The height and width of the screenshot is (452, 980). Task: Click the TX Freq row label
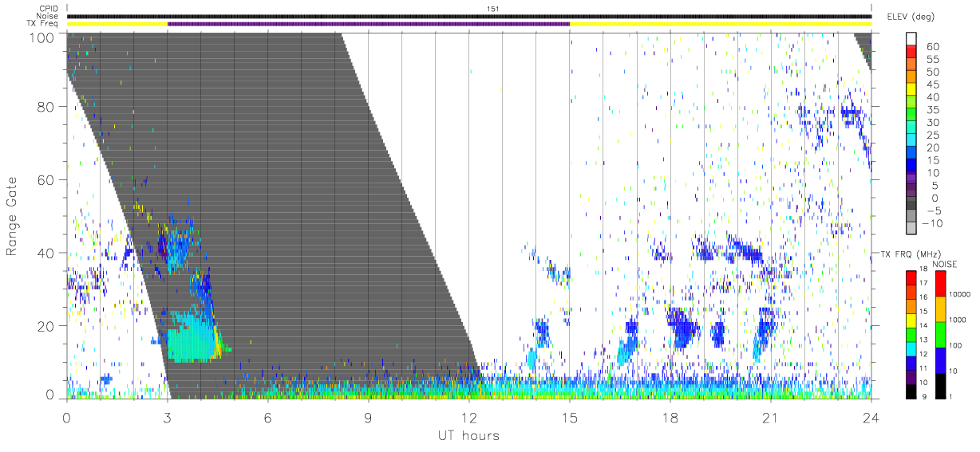tap(43, 24)
